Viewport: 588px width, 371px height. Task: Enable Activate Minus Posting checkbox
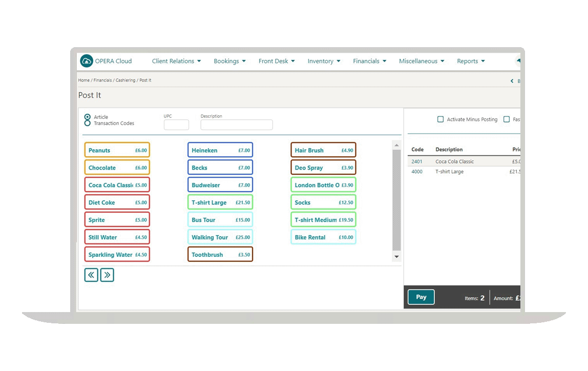coord(440,119)
